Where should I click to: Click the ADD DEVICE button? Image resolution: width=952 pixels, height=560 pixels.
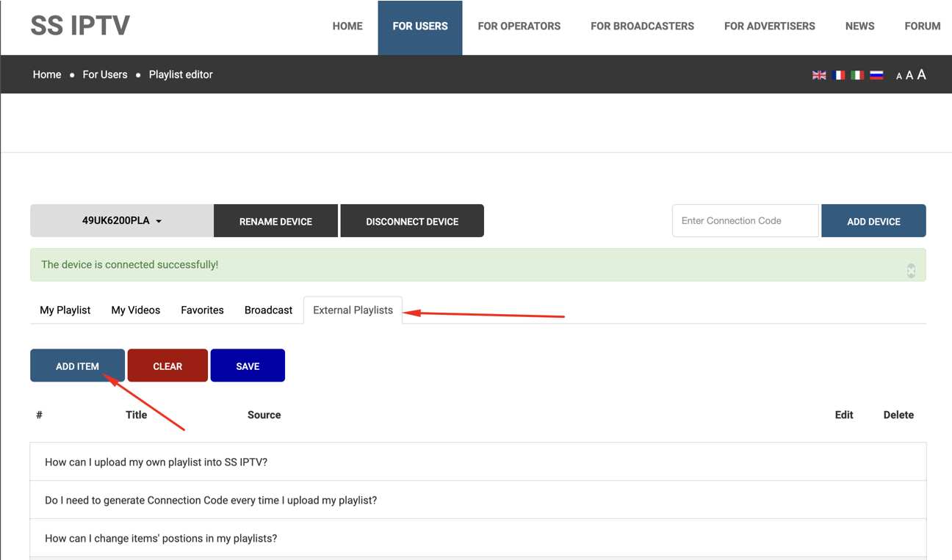(873, 221)
